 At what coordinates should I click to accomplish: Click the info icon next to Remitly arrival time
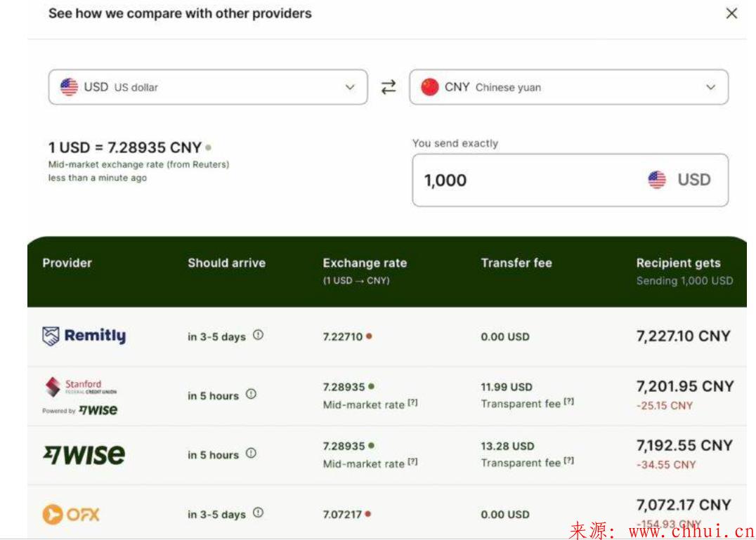259,335
